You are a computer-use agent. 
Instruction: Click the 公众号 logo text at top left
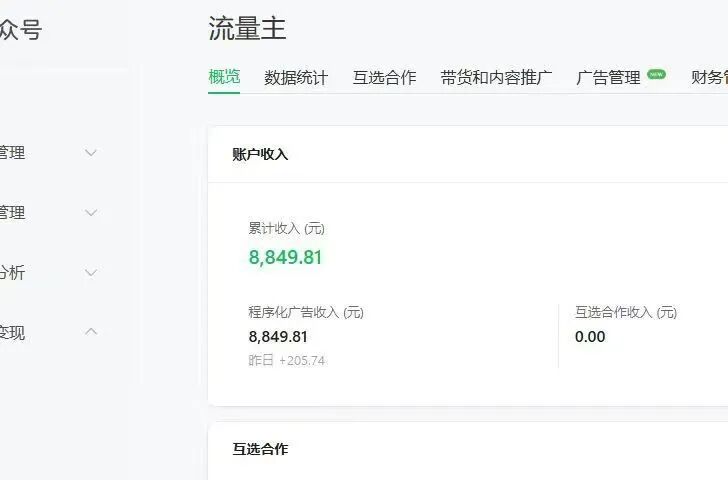20,30
